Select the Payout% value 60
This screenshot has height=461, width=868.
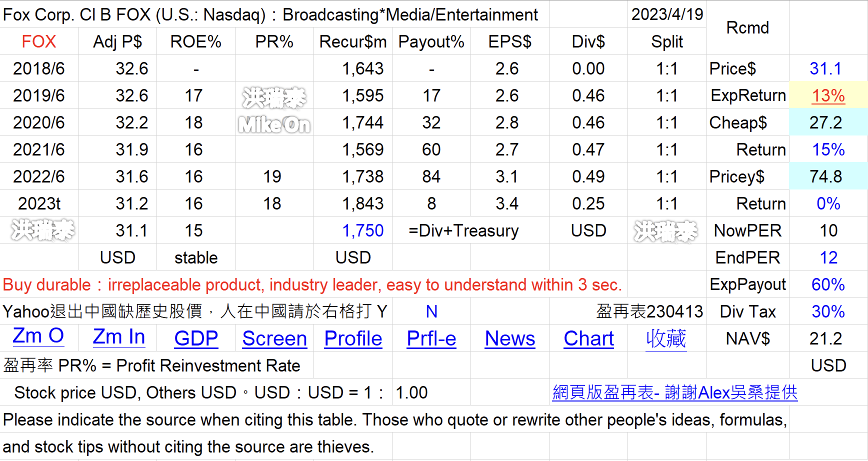431,149
